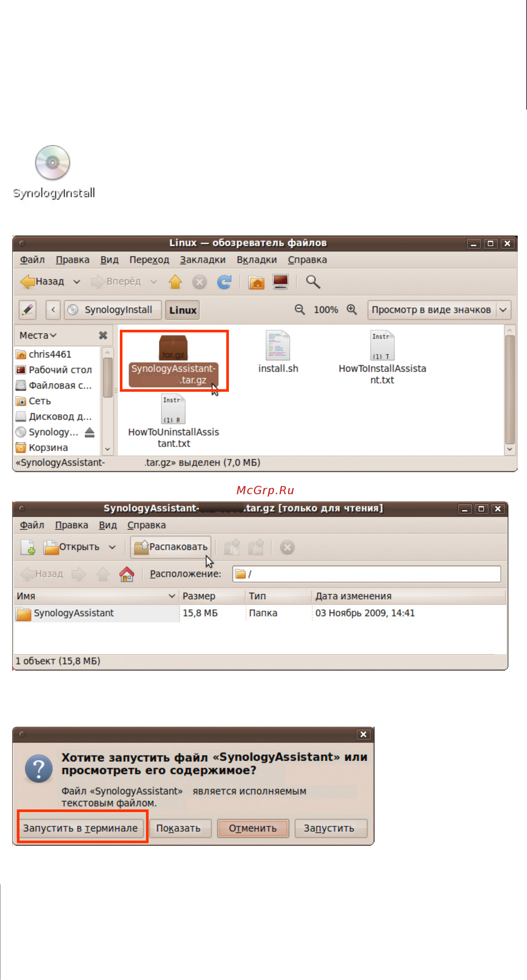The height and width of the screenshot is (980, 527).
Task: Open the Search magnifier in file browser
Action: pos(313,282)
